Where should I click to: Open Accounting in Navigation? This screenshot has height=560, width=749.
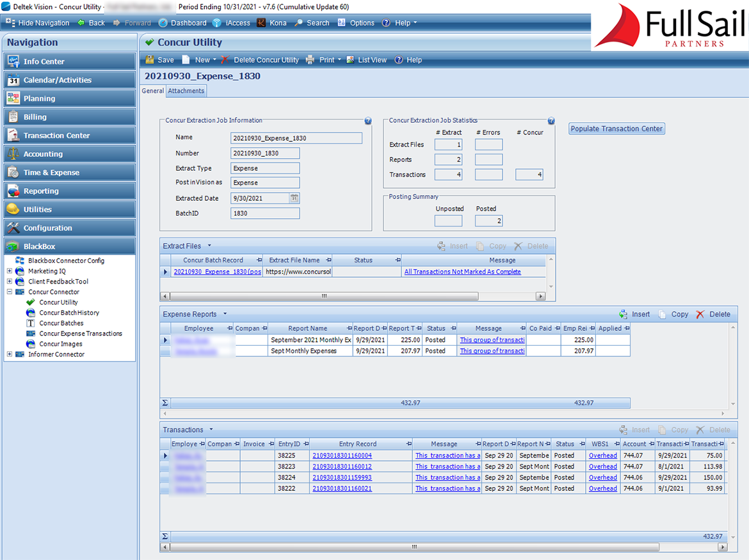[70, 154]
